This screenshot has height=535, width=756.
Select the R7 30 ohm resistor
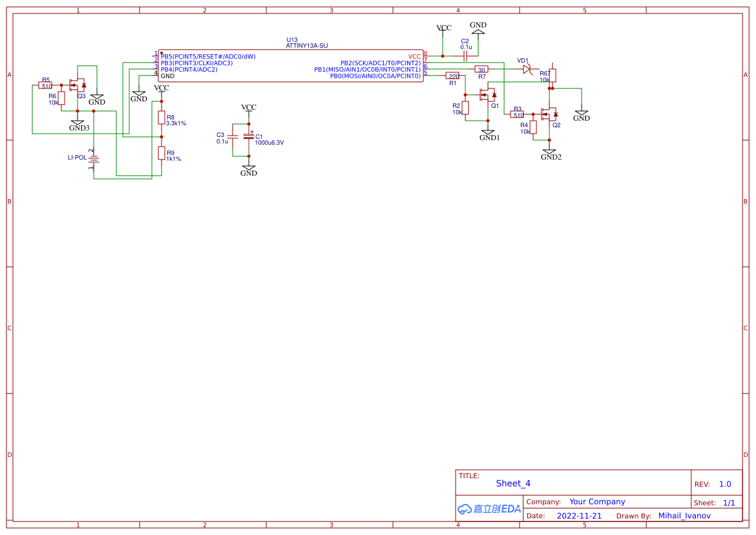point(481,69)
